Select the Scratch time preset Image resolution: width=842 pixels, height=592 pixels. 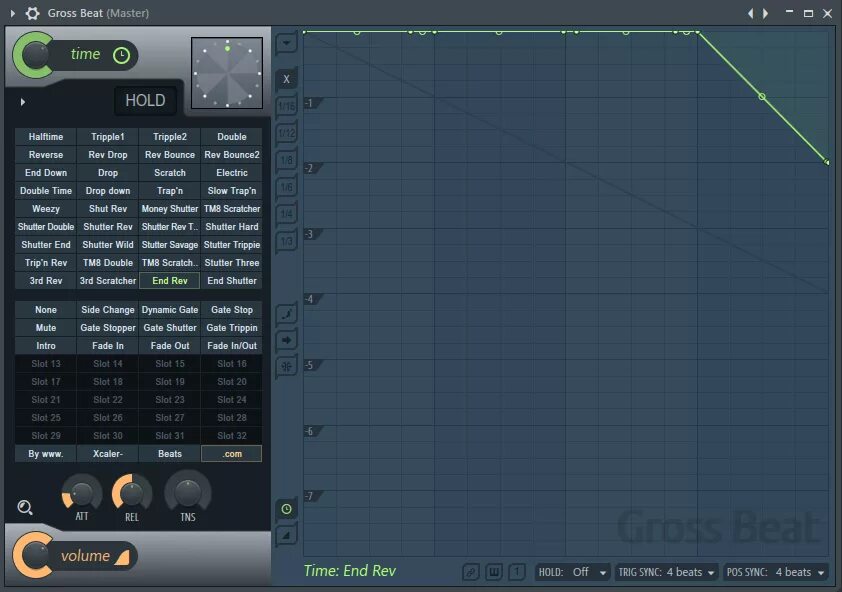point(170,172)
